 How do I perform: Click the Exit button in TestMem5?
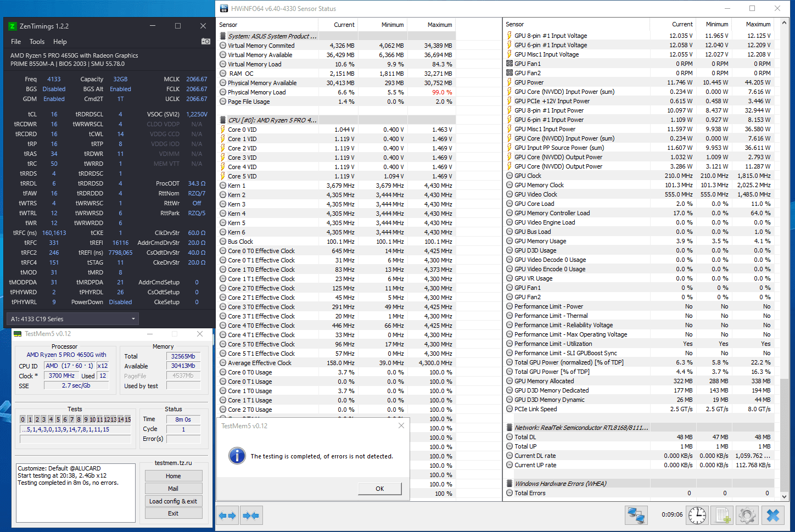173,513
